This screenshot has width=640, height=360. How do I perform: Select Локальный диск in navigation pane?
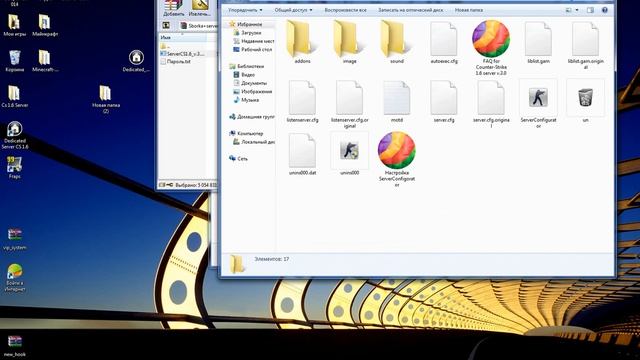coord(253,142)
